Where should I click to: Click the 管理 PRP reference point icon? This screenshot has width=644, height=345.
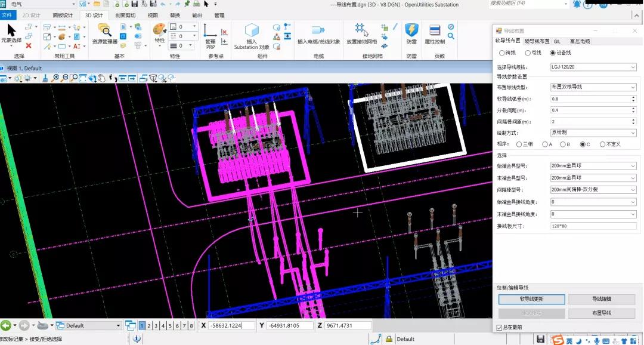point(210,36)
